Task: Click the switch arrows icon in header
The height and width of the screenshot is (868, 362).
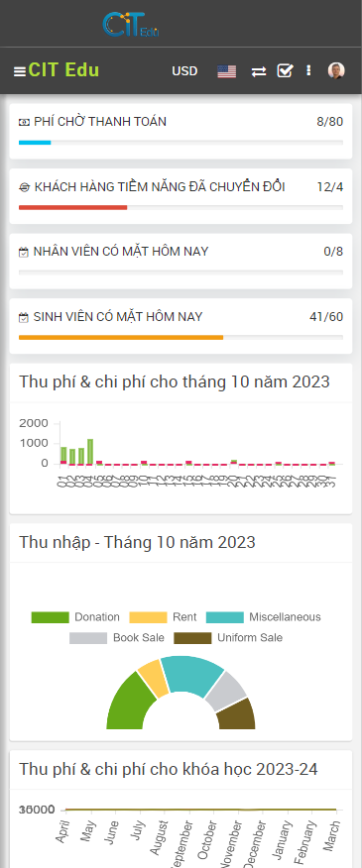Action: (x=258, y=71)
